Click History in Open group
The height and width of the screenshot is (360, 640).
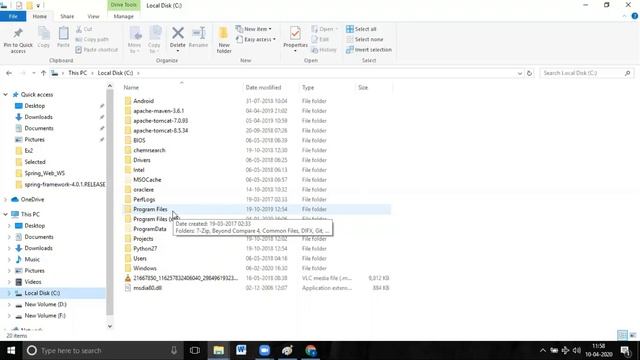pos(324,49)
